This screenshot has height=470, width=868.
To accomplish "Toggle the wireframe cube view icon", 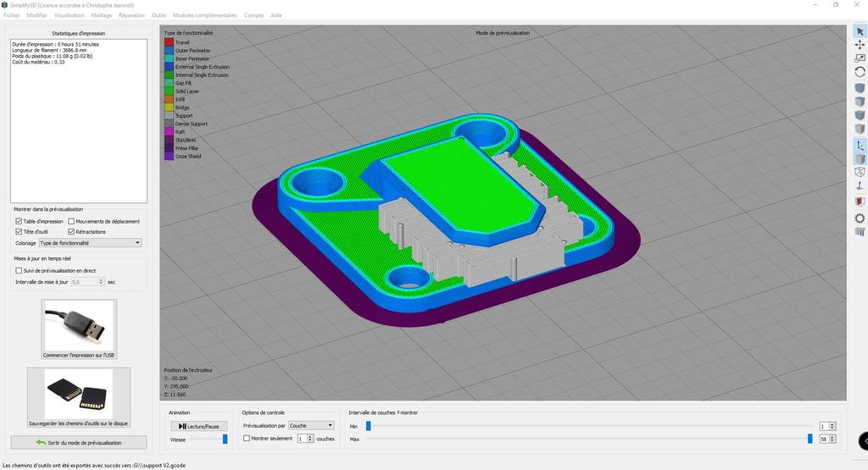I will [x=860, y=172].
